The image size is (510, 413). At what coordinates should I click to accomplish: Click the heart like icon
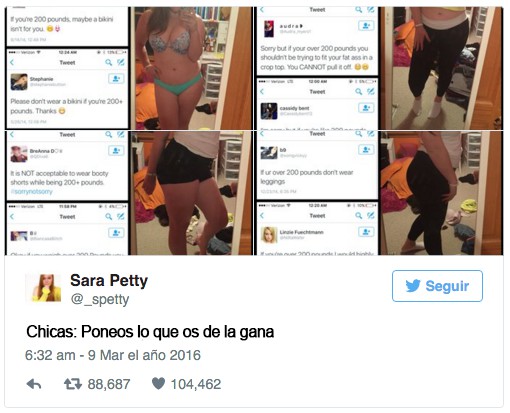[x=158, y=383]
